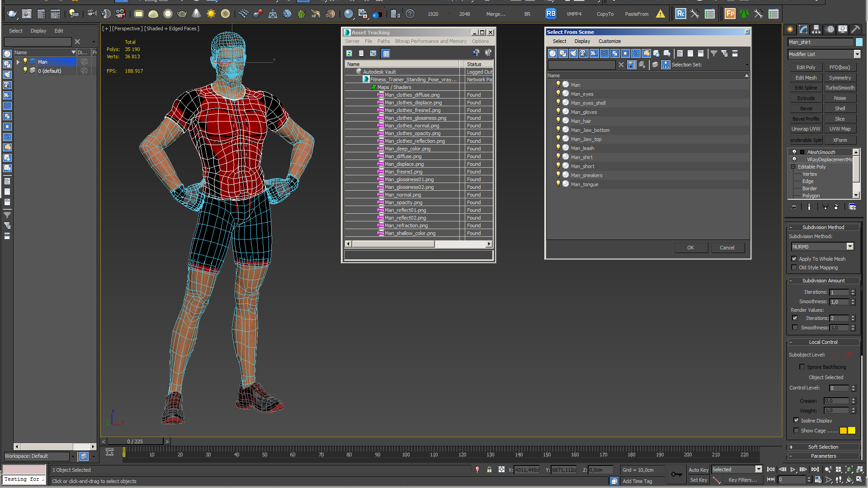The width and height of the screenshot is (868, 488).
Task: Enable Render Values Smoothness checkbox
Action: tap(795, 328)
